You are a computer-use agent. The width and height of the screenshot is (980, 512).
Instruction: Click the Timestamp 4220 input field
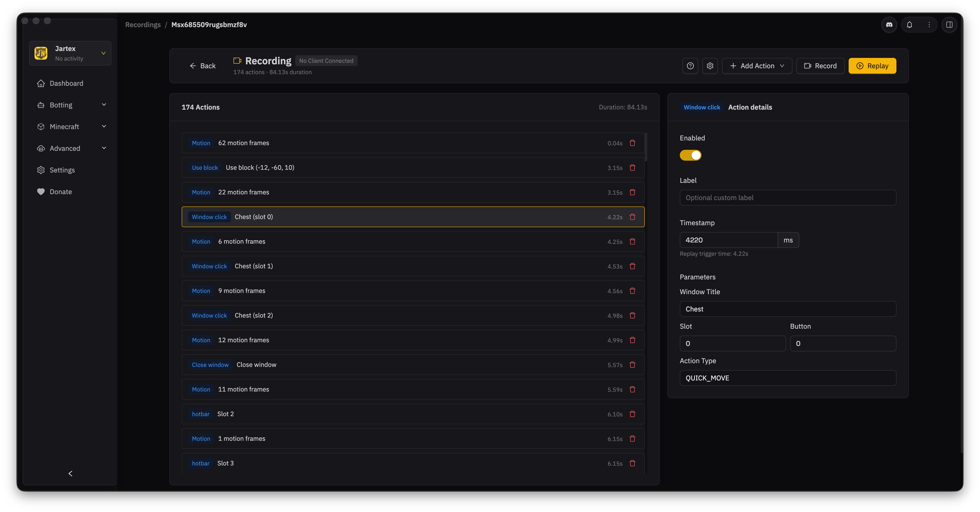pos(729,240)
